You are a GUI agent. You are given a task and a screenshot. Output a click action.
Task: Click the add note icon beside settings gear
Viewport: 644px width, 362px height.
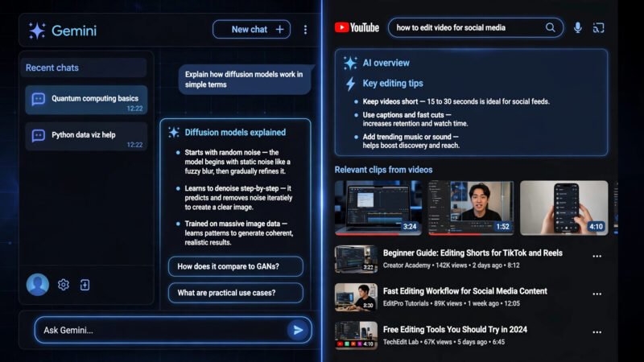(85, 285)
